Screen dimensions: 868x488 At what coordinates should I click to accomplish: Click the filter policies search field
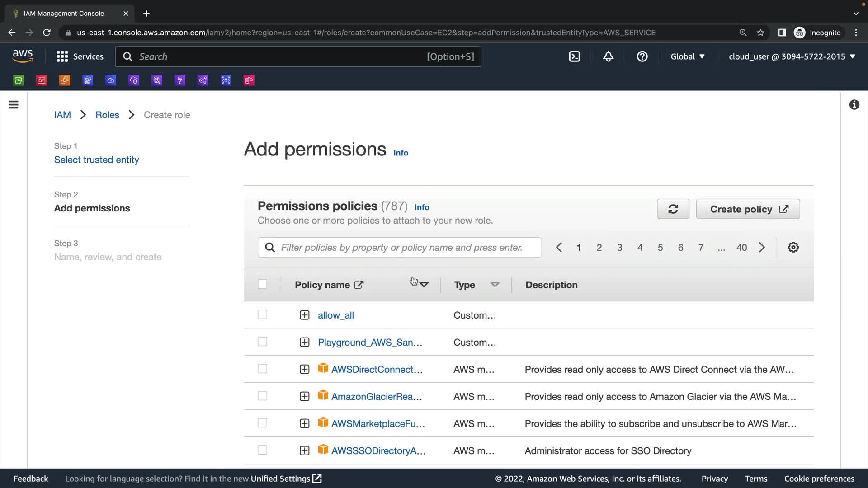point(400,248)
